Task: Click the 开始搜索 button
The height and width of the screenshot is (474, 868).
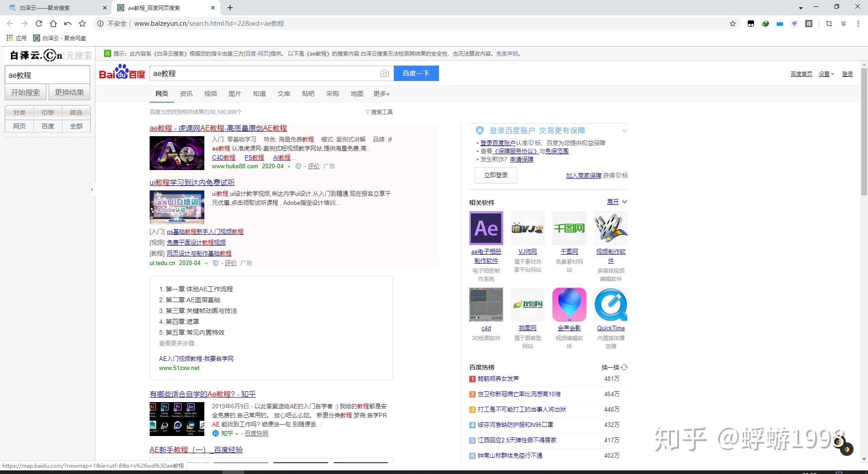Action: [25, 92]
